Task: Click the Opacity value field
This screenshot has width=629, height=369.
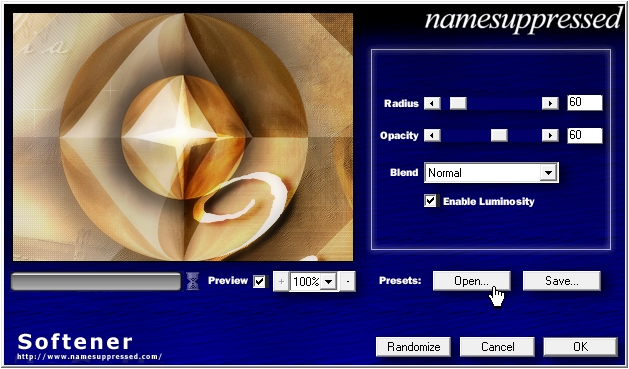Action: tap(584, 136)
